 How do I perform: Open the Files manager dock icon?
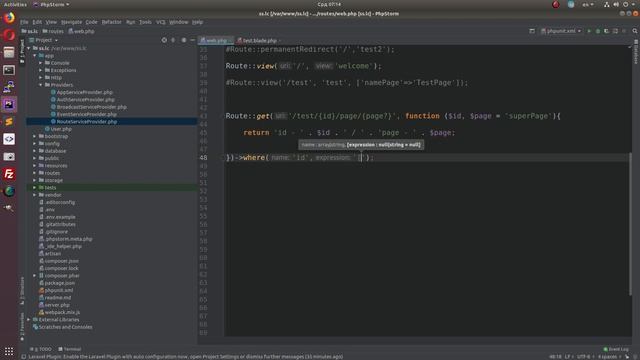click(x=9, y=53)
